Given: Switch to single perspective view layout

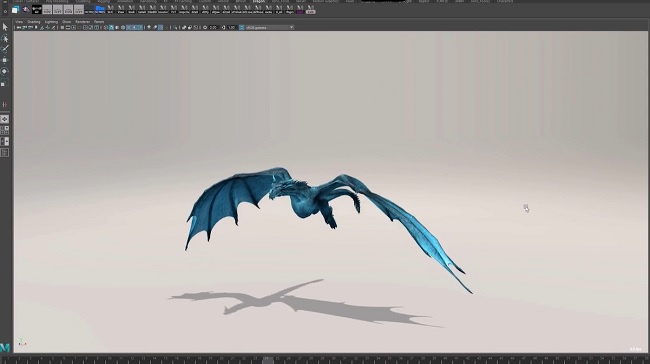Looking at the screenshot, I should pyautogui.click(x=5, y=119).
